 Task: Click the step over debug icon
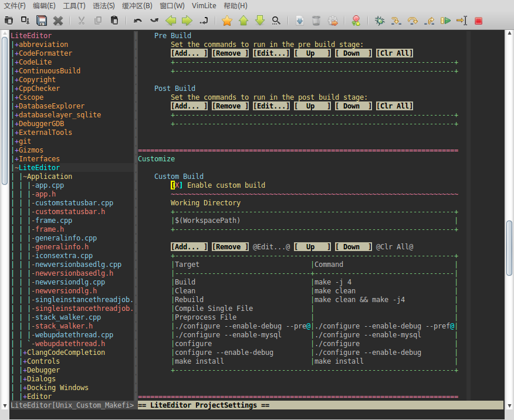412,21
